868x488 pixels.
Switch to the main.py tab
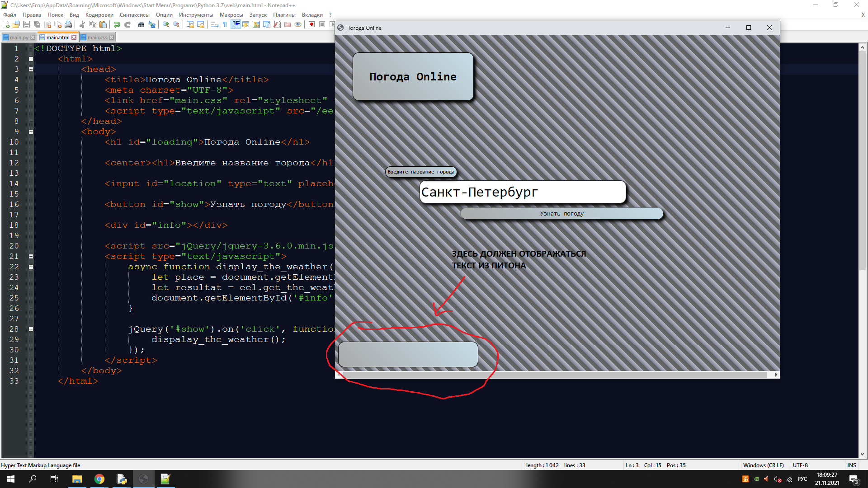coord(19,38)
